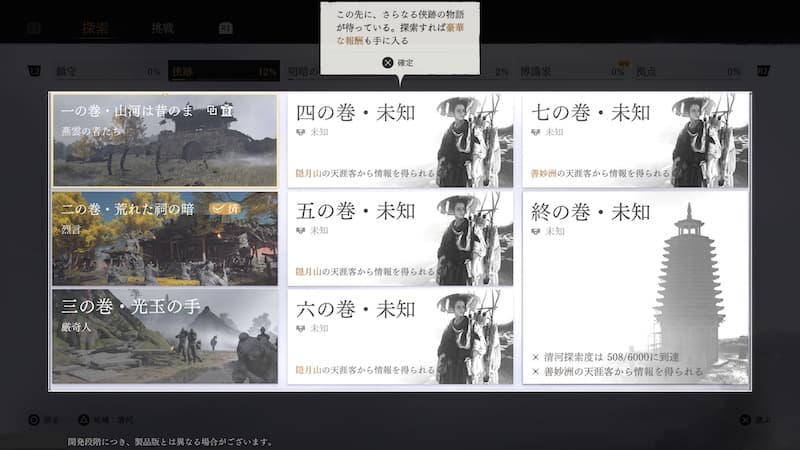The width and height of the screenshot is (800, 450).
Task: Select the locked 七の巻・未知 card
Action: tap(635, 140)
